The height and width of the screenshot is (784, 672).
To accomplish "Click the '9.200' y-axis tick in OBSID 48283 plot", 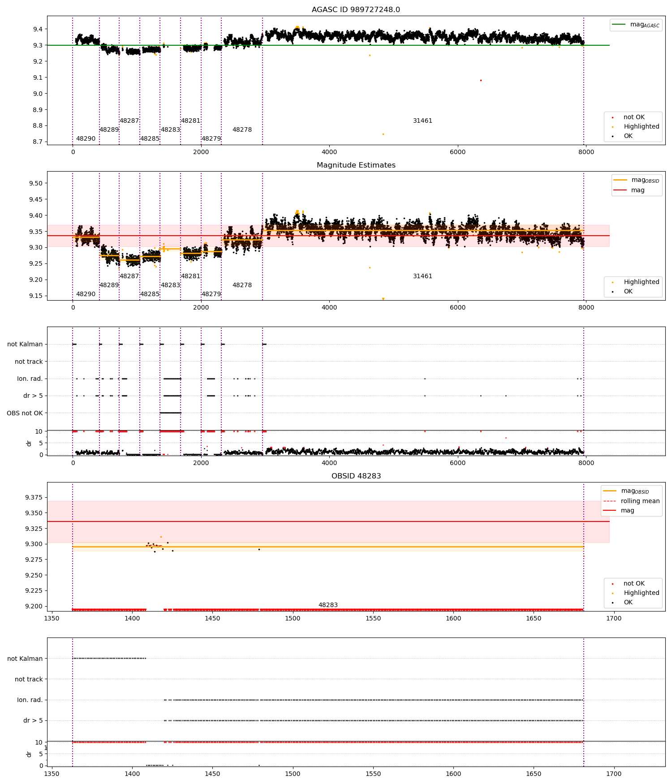I will 34,607.
